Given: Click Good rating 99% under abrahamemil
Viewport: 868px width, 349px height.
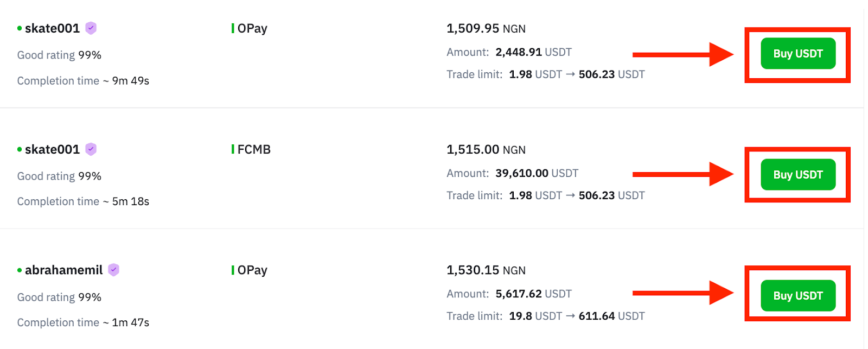Looking at the screenshot, I should (59, 297).
